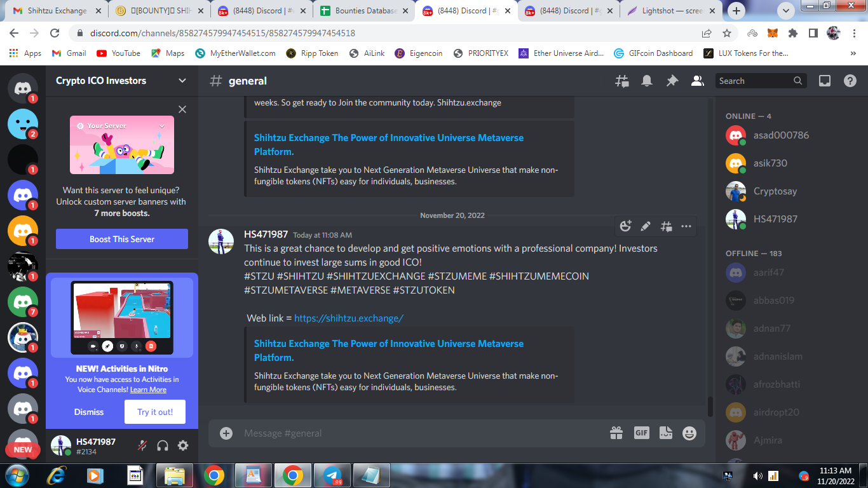This screenshot has height=488, width=868.
Task: Open user panel avatar HS471987 #2134
Action: [x=61, y=445]
